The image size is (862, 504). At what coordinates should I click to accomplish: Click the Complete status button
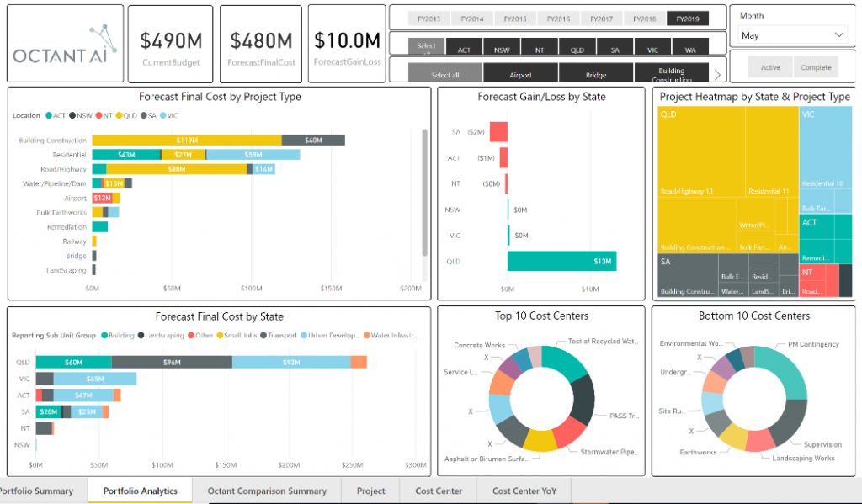click(x=816, y=67)
